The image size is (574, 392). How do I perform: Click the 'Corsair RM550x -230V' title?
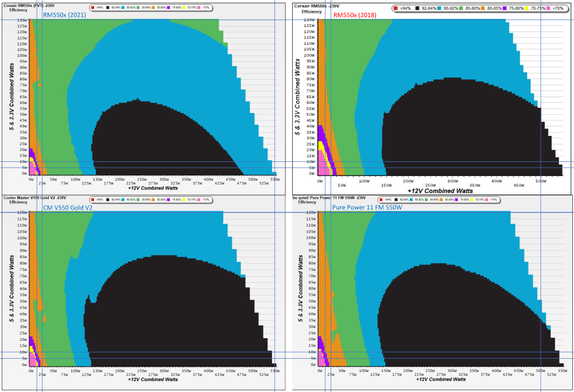pyautogui.click(x=317, y=6)
